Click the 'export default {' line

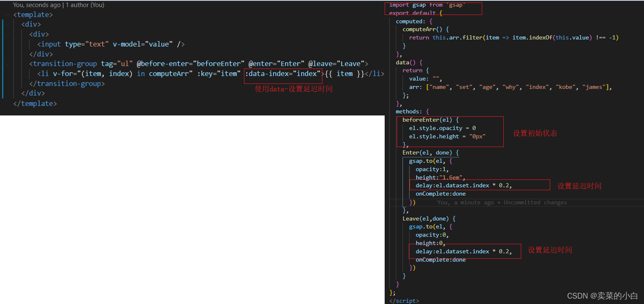[x=416, y=13]
